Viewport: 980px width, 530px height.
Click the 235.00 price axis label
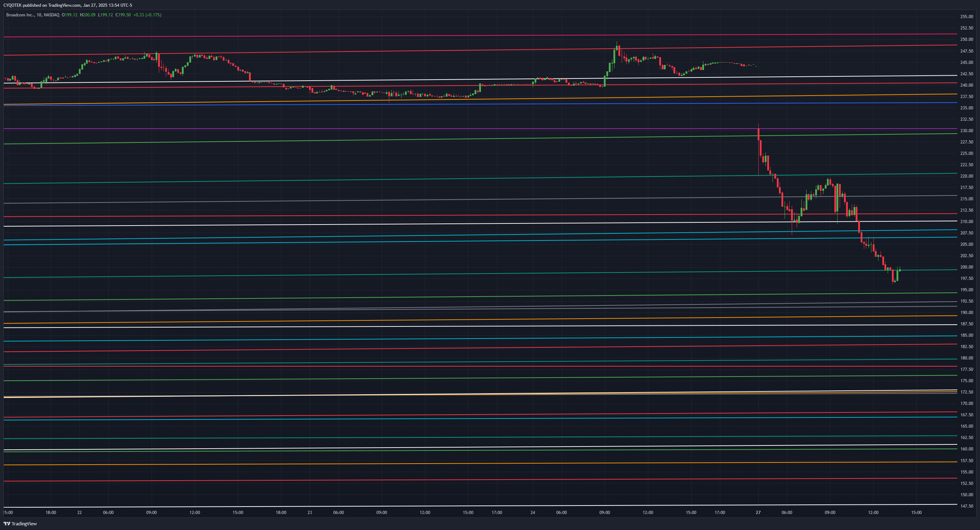coord(967,108)
